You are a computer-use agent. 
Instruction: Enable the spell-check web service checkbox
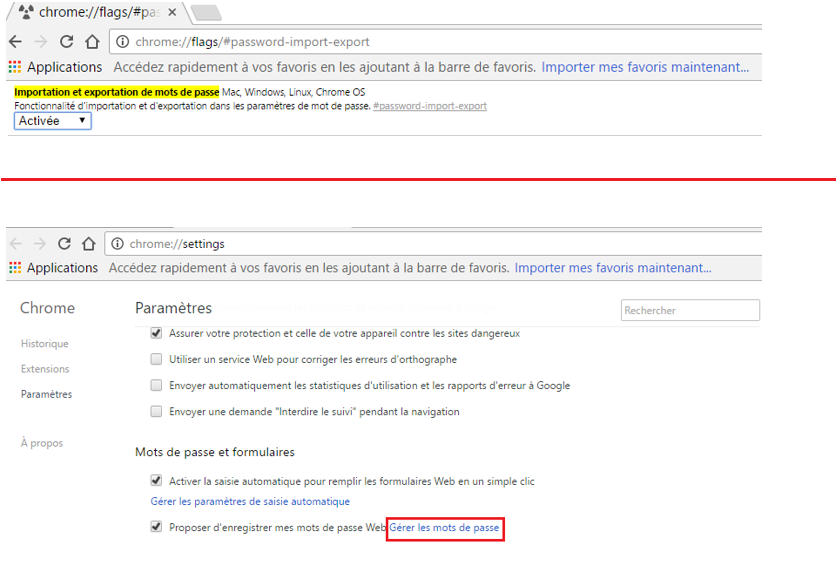(156, 359)
